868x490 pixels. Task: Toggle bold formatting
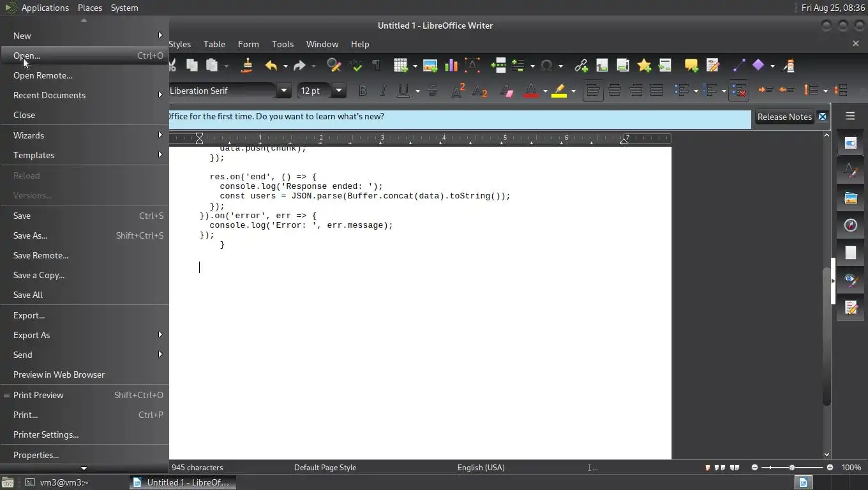pos(363,91)
